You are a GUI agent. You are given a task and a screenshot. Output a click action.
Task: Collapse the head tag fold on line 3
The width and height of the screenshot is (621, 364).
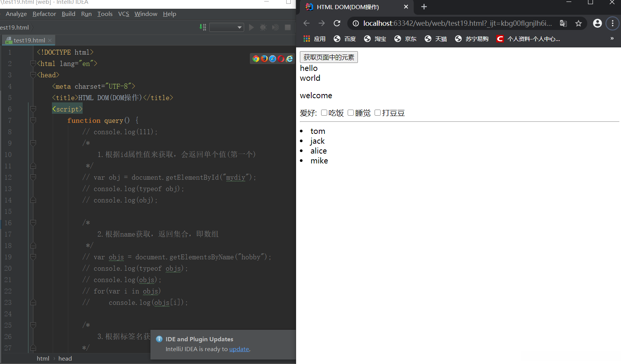point(33,75)
